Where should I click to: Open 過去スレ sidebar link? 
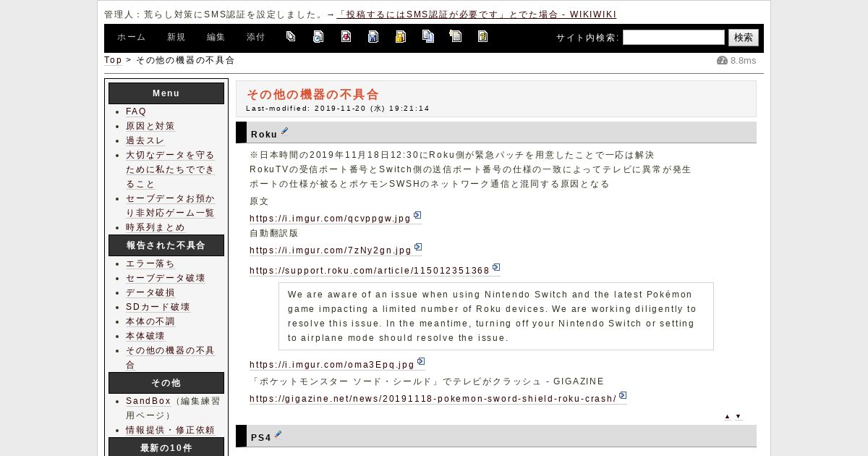[x=145, y=140]
